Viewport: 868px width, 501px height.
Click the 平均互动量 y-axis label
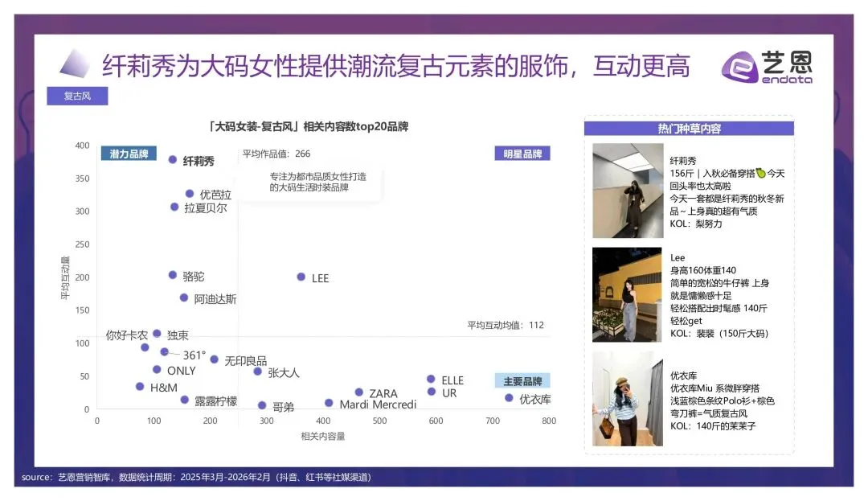[x=65, y=277]
